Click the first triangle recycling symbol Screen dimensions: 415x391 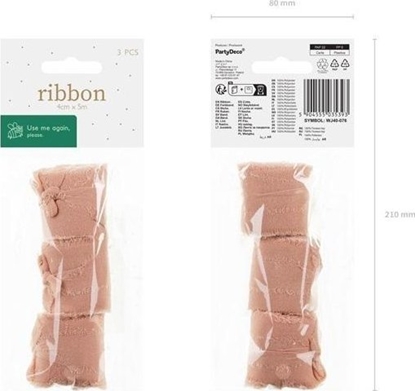(x=335, y=63)
